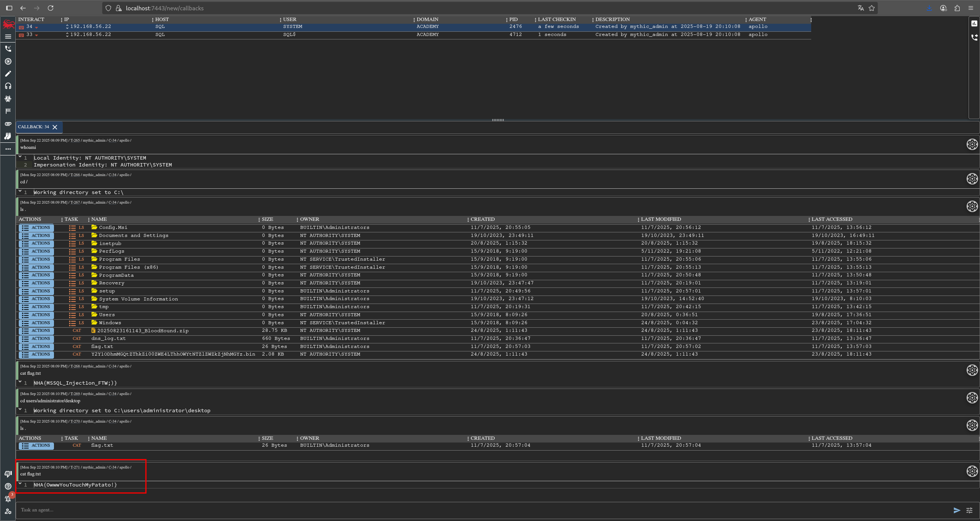The image size is (980, 521).
Task: Click the keyboard interact icon for callback 33
Action: [21, 35]
